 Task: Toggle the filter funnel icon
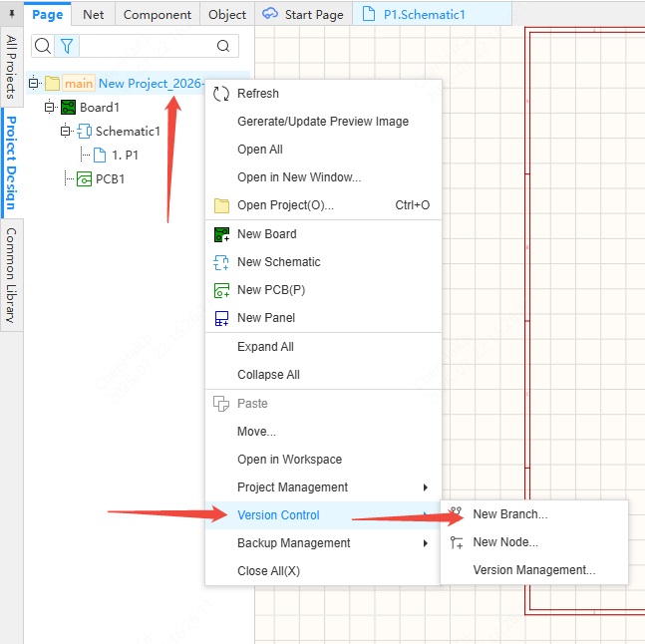click(67, 46)
